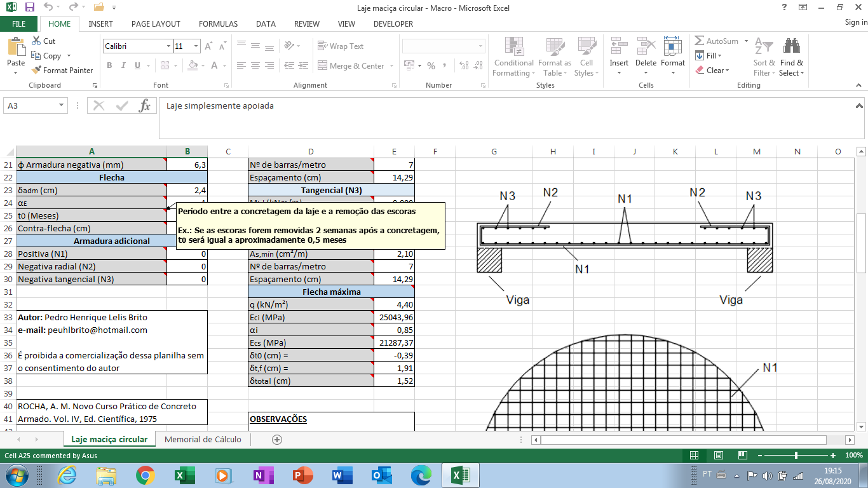Open Outlook from the taskbar
This screenshot has width=868, height=488.
tap(381, 475)
